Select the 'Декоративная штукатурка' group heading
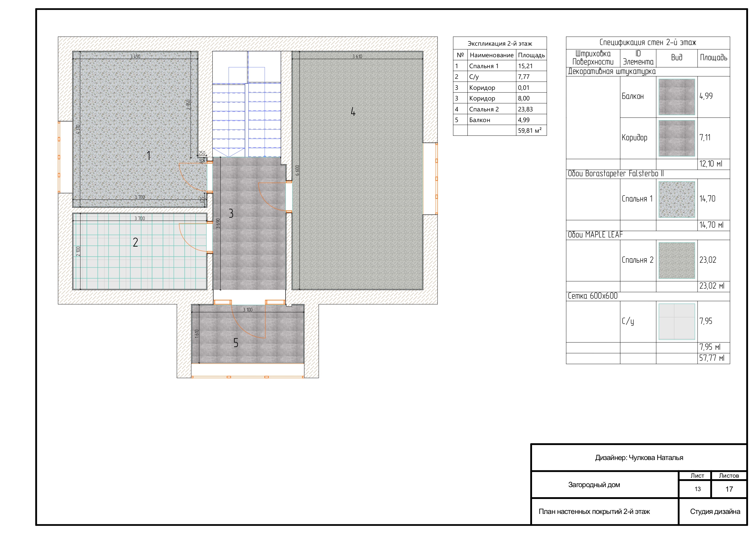756x534 pixels. pos(612,72)
